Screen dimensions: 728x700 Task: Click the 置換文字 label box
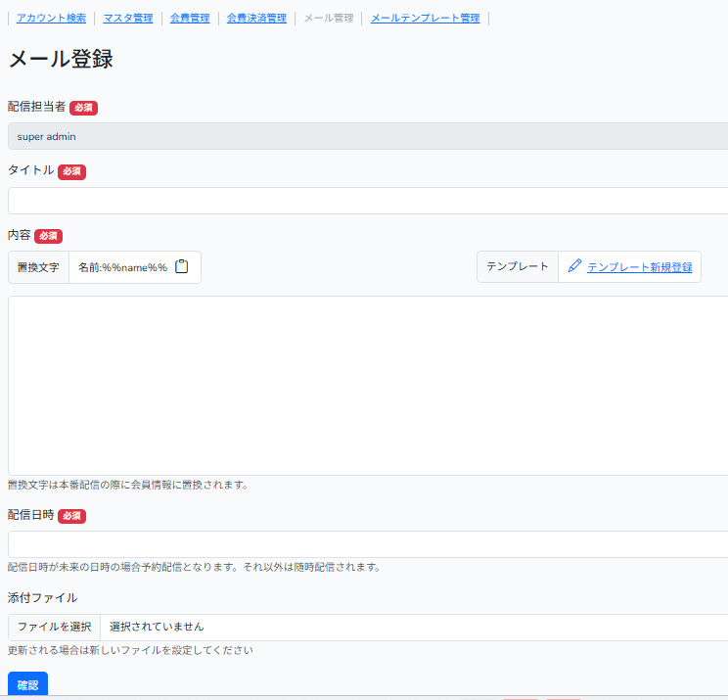coord(38,267)
